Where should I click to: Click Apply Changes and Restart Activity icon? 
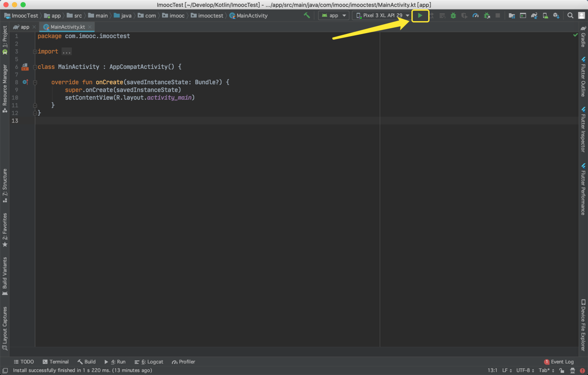coord(431,15)
